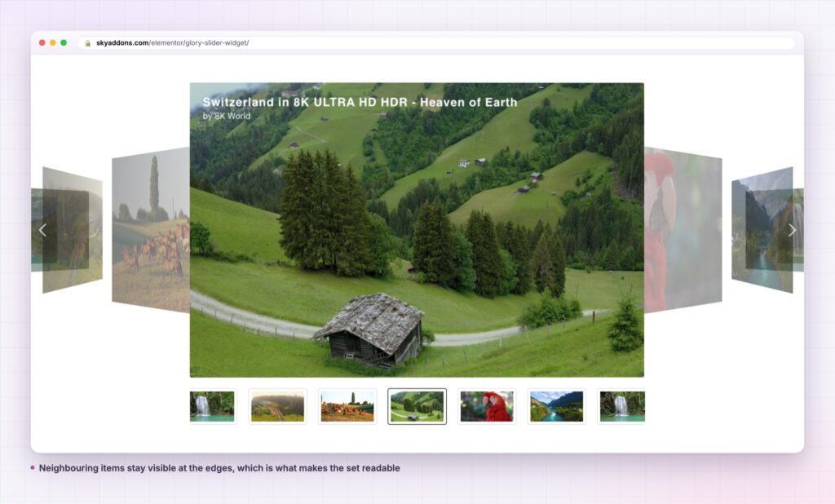Click the 'by 8K World' caption

coord(227,116)
